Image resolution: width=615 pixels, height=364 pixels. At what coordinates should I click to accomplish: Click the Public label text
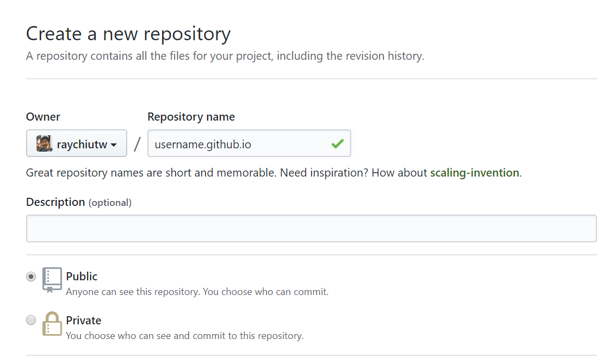click(82, 276)
